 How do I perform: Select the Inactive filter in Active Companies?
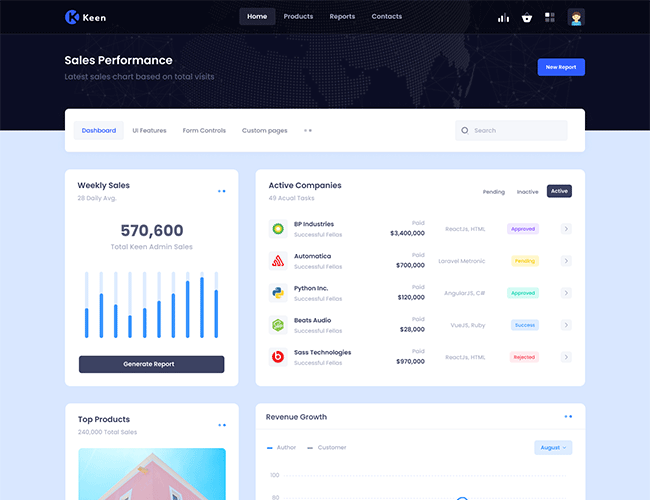527,191
